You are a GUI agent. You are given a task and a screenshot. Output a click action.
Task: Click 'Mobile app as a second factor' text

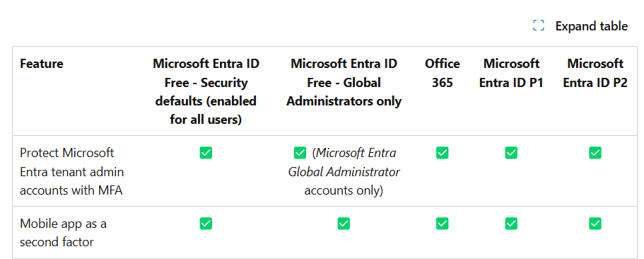click(x=63, y=233)
